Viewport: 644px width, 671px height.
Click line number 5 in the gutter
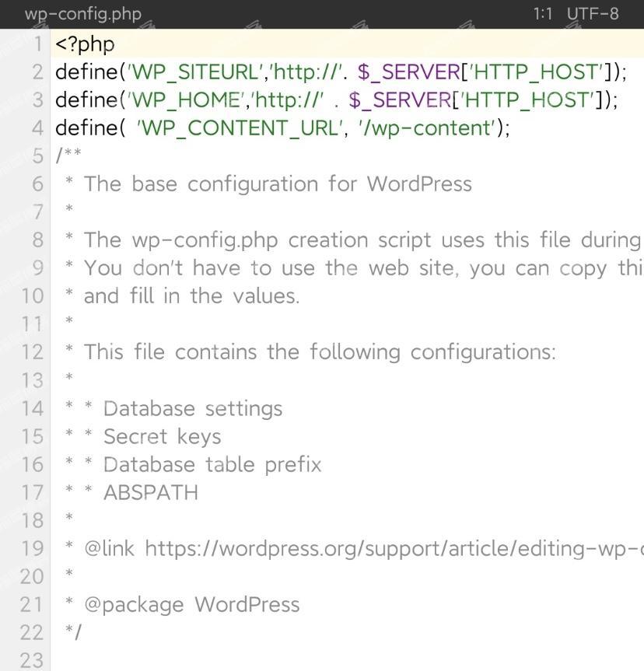pos(37,156)
